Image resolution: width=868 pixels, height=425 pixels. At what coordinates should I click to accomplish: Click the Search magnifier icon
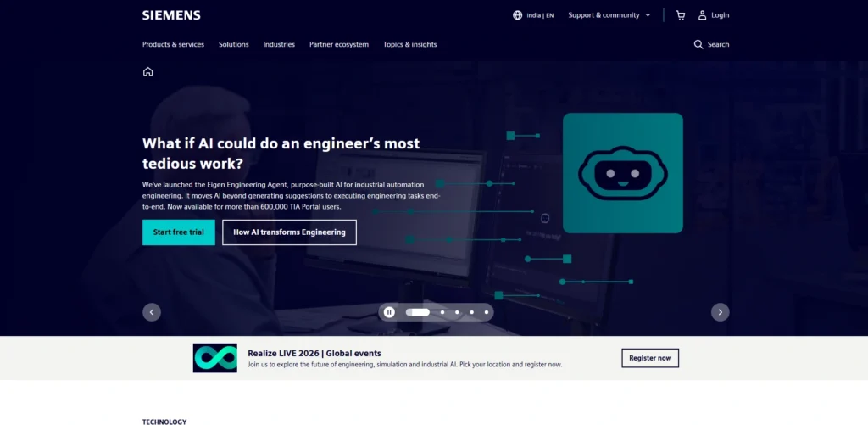pyautogui.click(x=698, y=44)
